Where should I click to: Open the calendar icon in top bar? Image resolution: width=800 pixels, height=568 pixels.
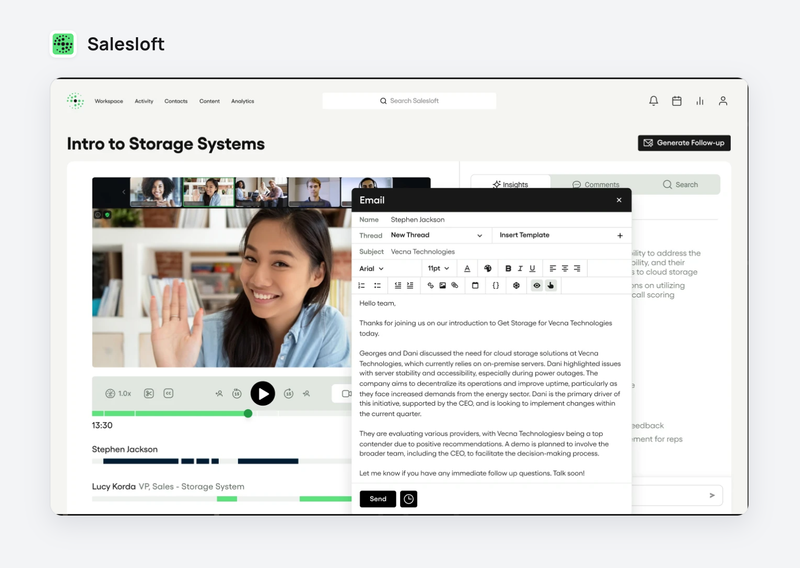(x=677, y=101)
